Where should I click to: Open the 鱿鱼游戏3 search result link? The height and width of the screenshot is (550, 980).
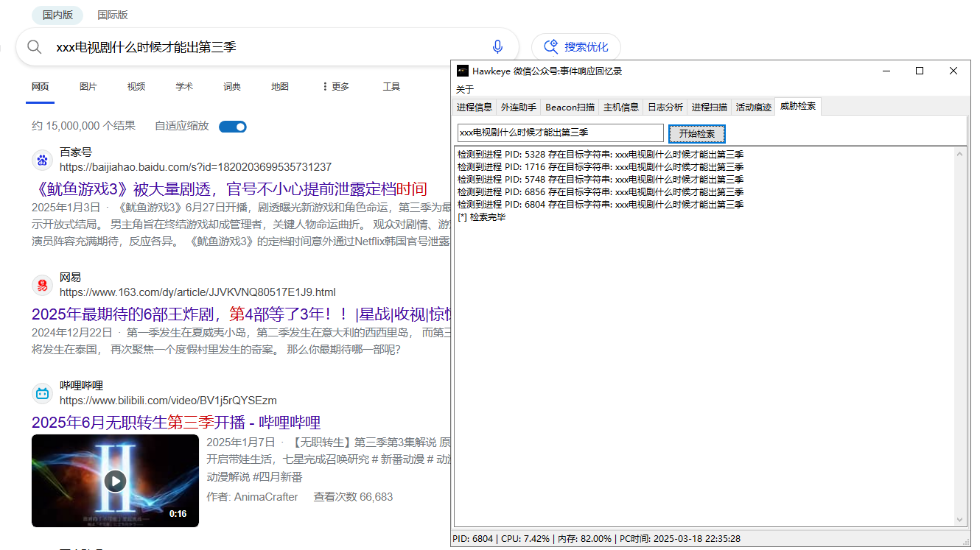click(x=229, y=188)
